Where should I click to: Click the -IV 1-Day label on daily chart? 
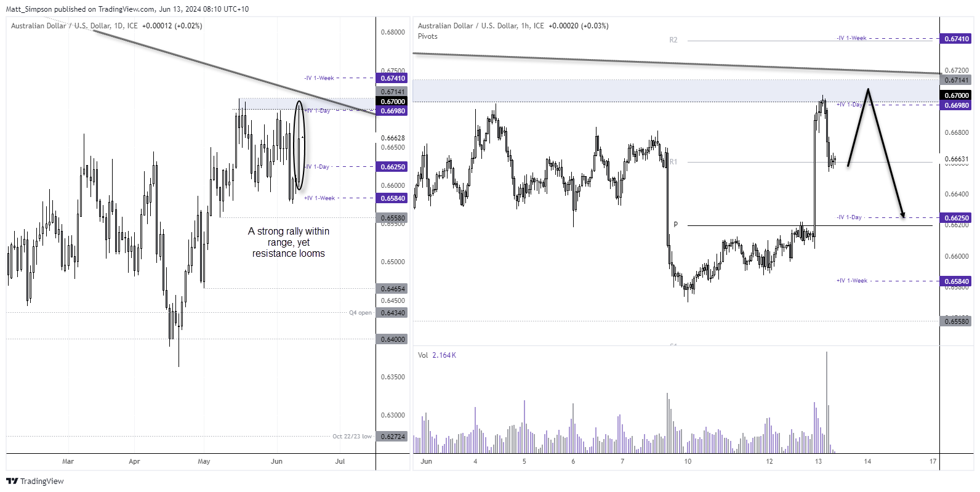pyautogui.click(x=317, y=167)
